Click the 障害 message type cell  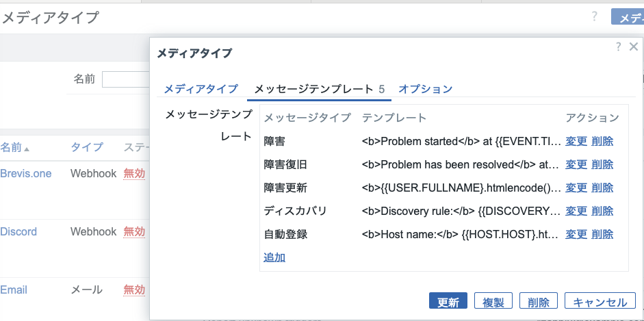[x=274, y=141]
